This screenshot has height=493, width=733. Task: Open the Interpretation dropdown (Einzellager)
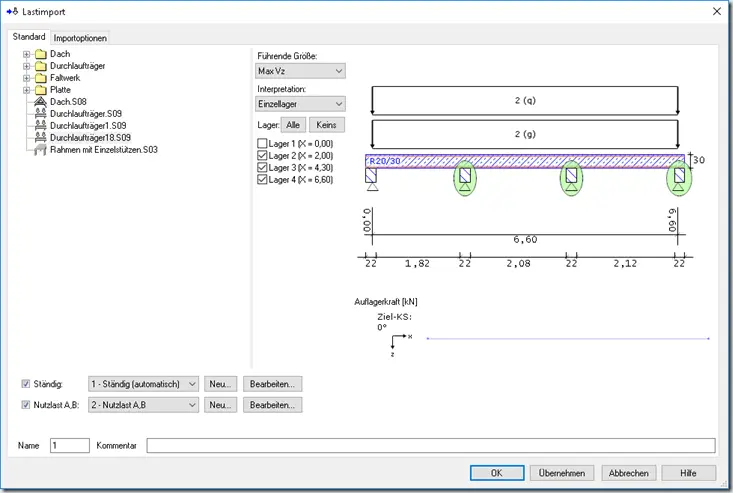click(x=300, y=104)
